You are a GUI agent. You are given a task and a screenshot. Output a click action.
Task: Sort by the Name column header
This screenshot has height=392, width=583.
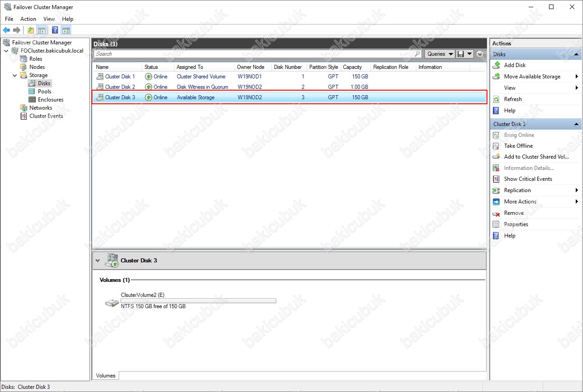click(118, 67)
